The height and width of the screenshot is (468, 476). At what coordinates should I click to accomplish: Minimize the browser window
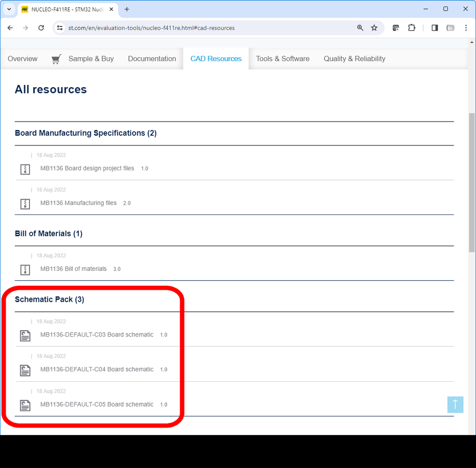pyautogui.click(x=425, y=9)
